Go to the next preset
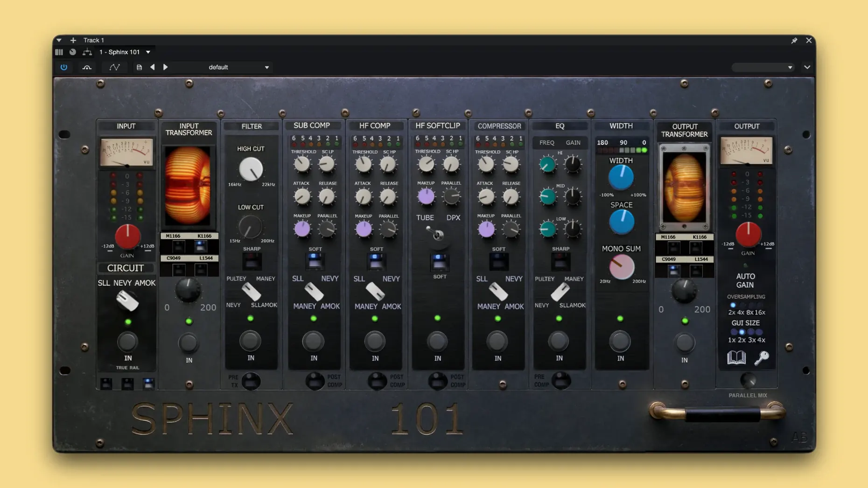 pyautogui.click(x=165, y=67)
